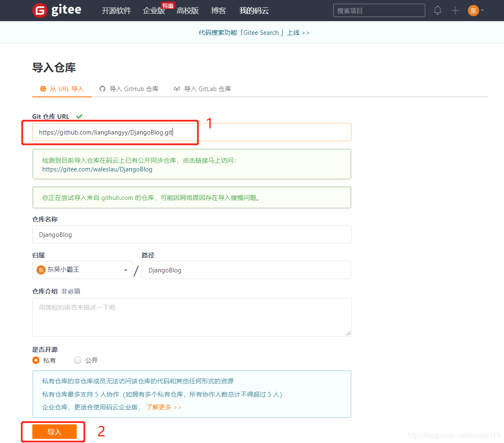Open the 企业版 menu item
The width and height of the screenshot is (504, 443).
pyautogui.click(x=154, y=11)
